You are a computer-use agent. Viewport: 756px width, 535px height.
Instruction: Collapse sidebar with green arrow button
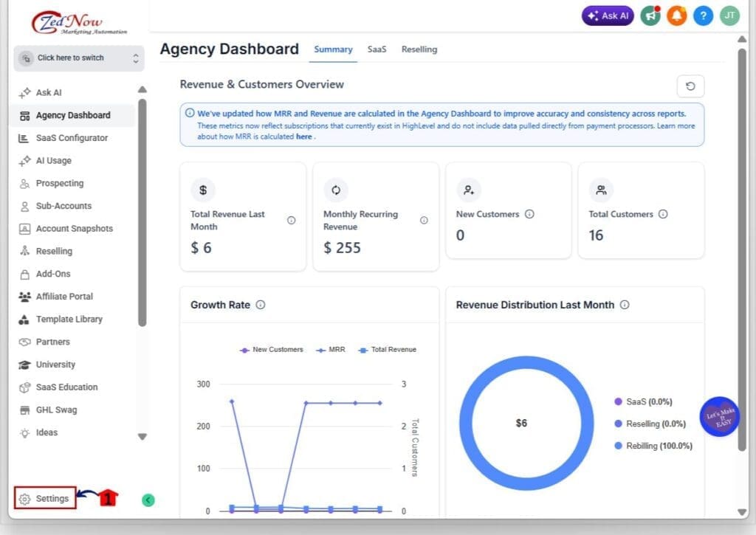click(148, 500)
